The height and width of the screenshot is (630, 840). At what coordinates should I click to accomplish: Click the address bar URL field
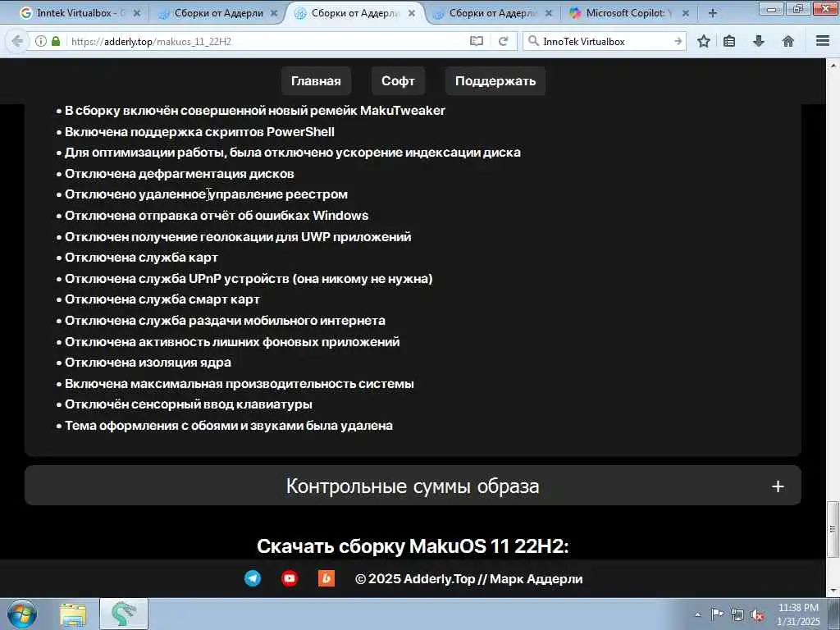[x=268, y=41]
